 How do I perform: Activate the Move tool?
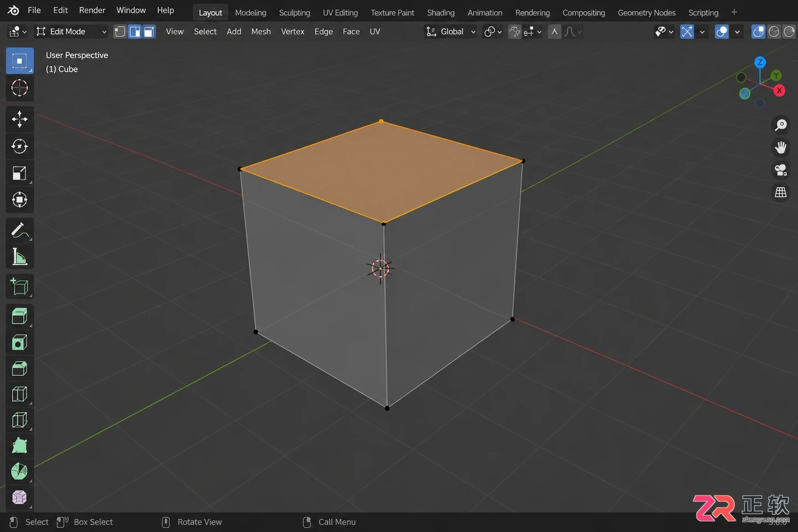[x=19, y=119]
